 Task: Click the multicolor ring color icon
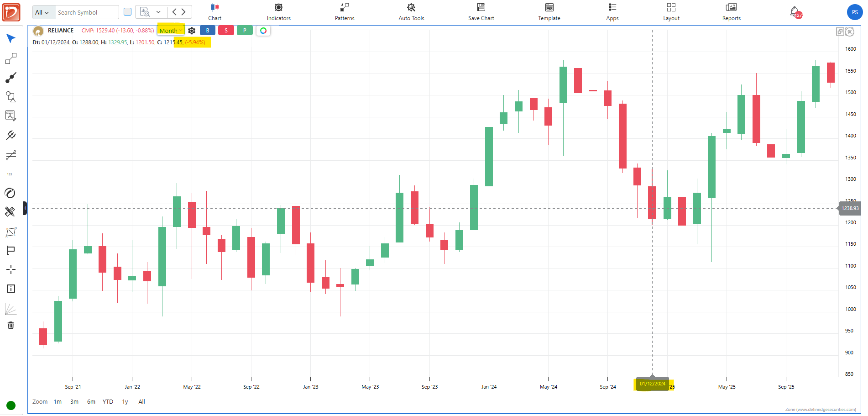[263, 31]
